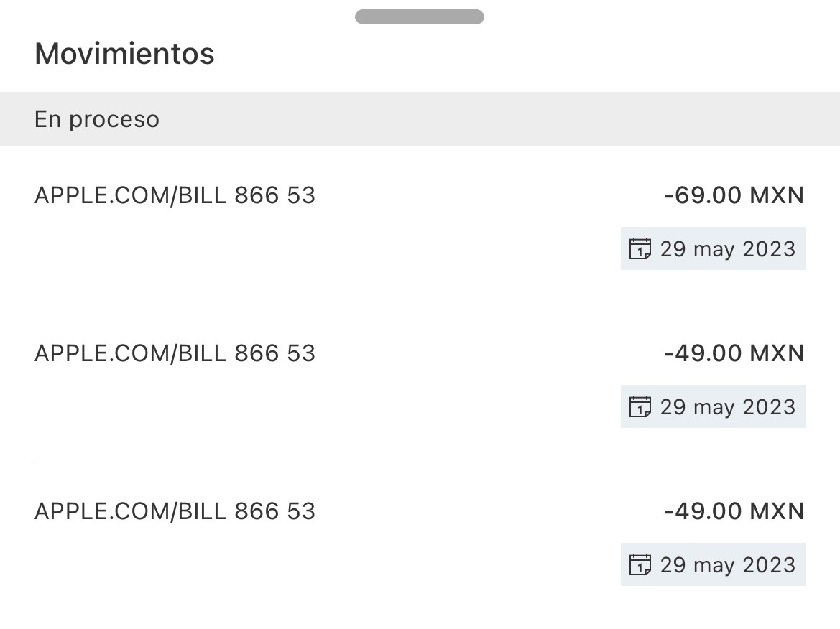This screenshot has width=840, height=629.
Task: Select the -49.00 MXN amount in the second row
Action: [734, 353]
